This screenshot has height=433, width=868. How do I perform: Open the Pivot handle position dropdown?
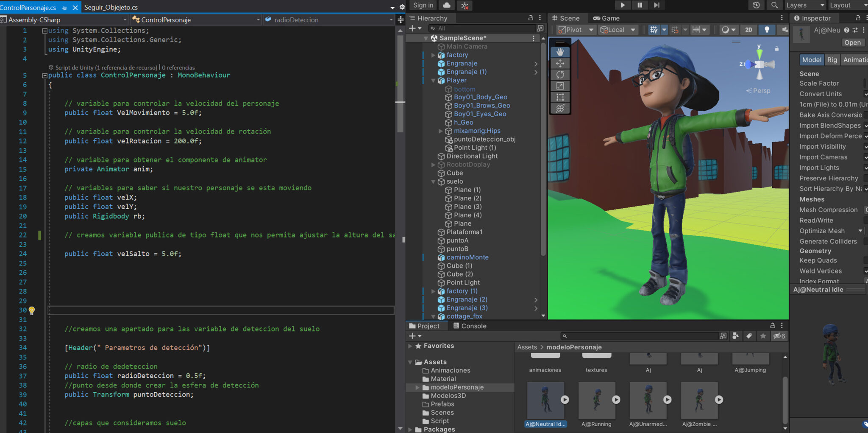click(575, 30)
